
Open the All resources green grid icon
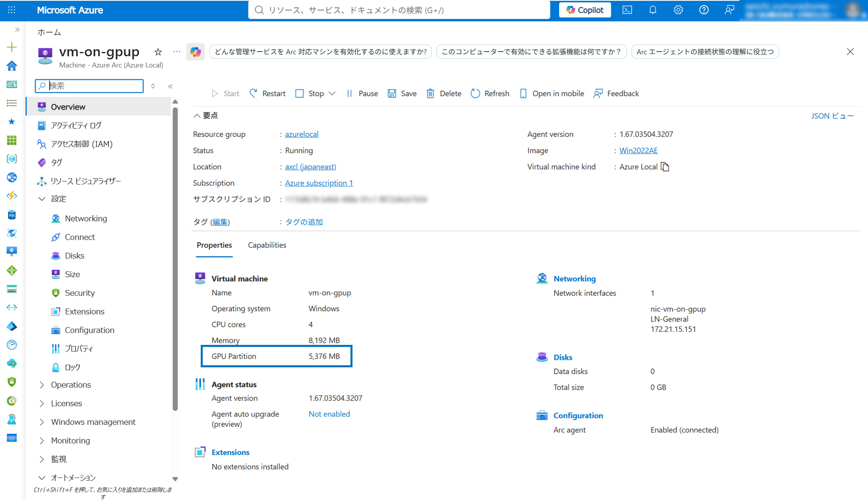click(12, 140)
